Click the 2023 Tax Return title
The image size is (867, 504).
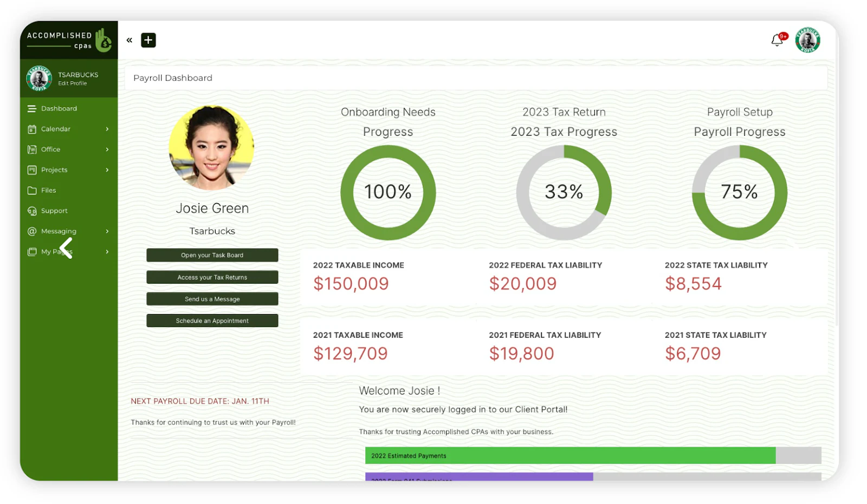564,112
